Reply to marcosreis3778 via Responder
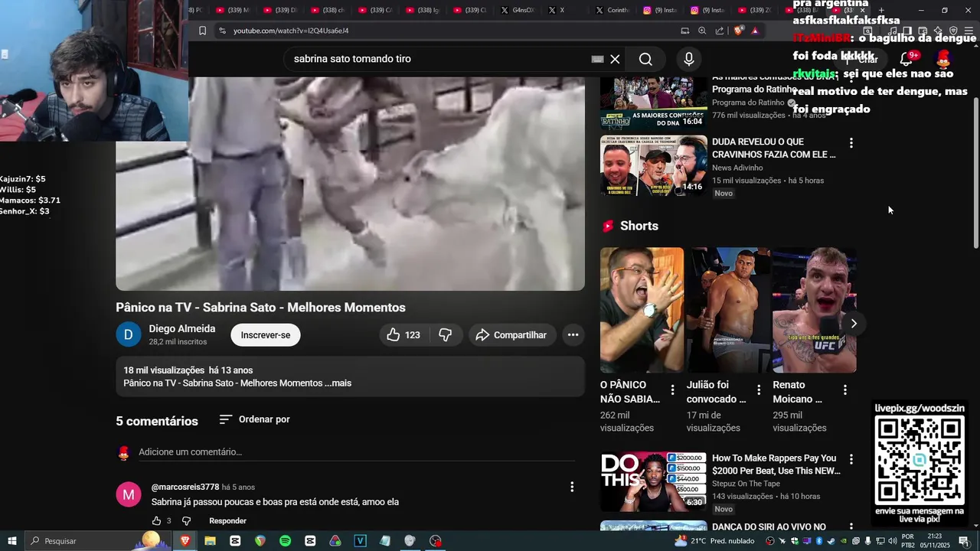This screenshot has height=551, width=980. coord(227,521)
